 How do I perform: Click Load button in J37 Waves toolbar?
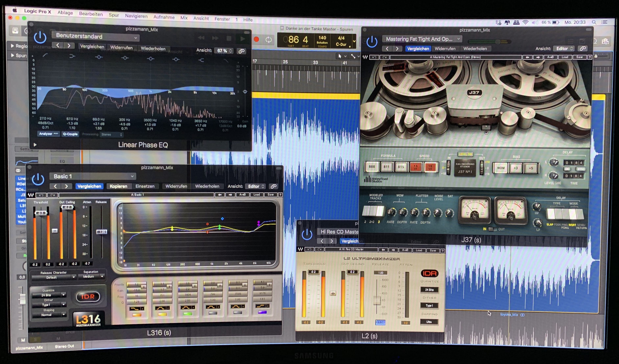pos(565,57)
